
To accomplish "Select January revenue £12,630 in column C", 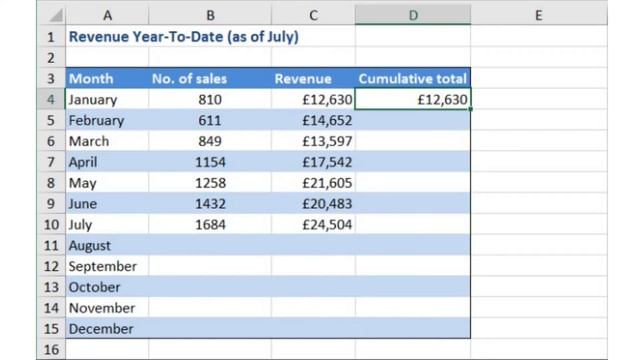I will 313,99.
